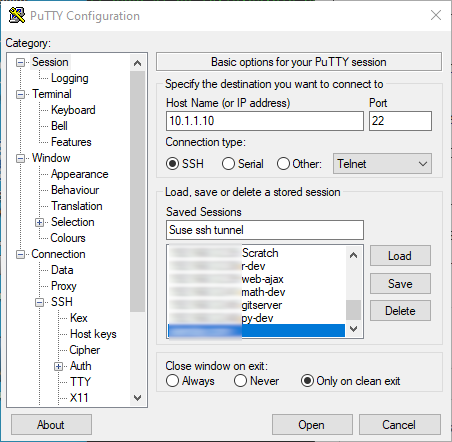Click the sessions list scrollbar thumb

pos(354,310)
